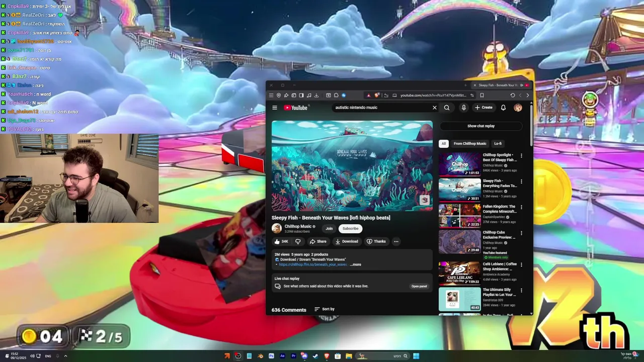
Task: Open the Windows Start button
Action: coord(416,356)
